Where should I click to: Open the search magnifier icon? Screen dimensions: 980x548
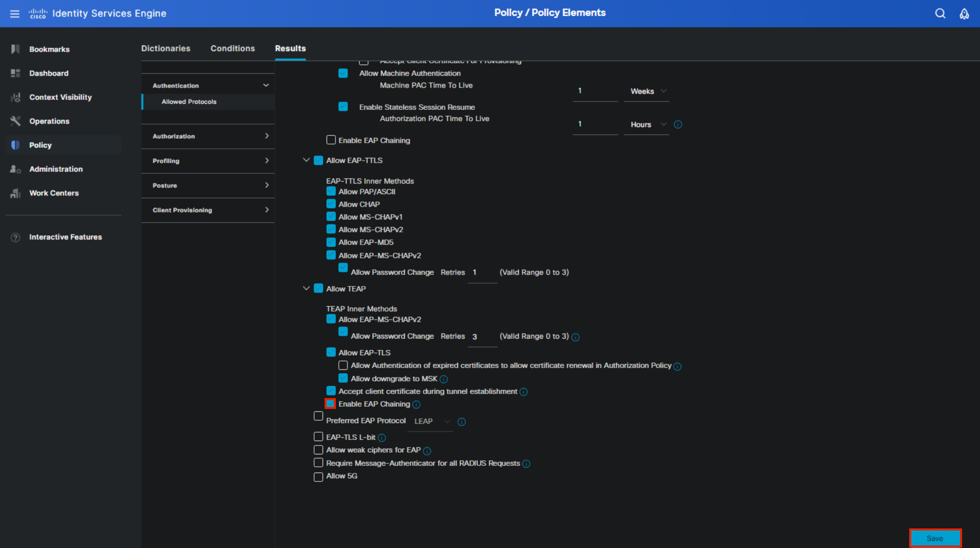click(940, 14)
